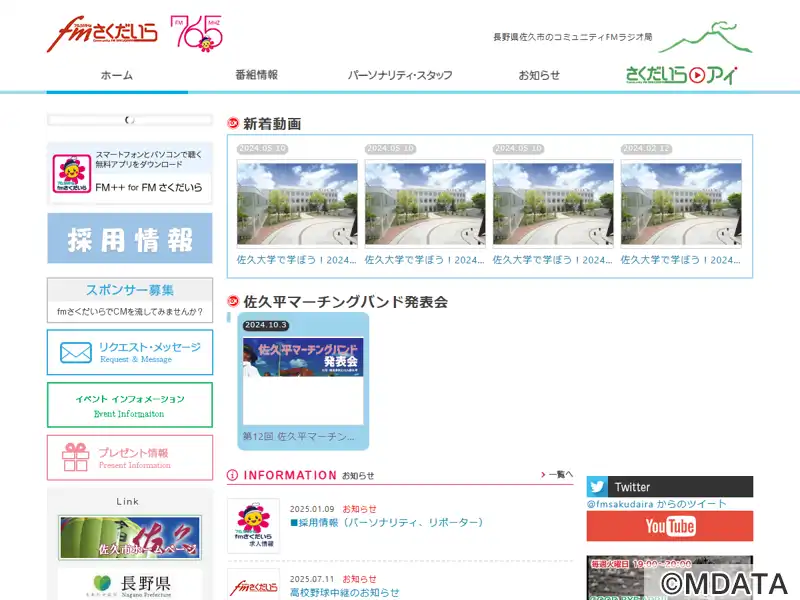Click the green mountain outline graphic

[x=706, y=37]
